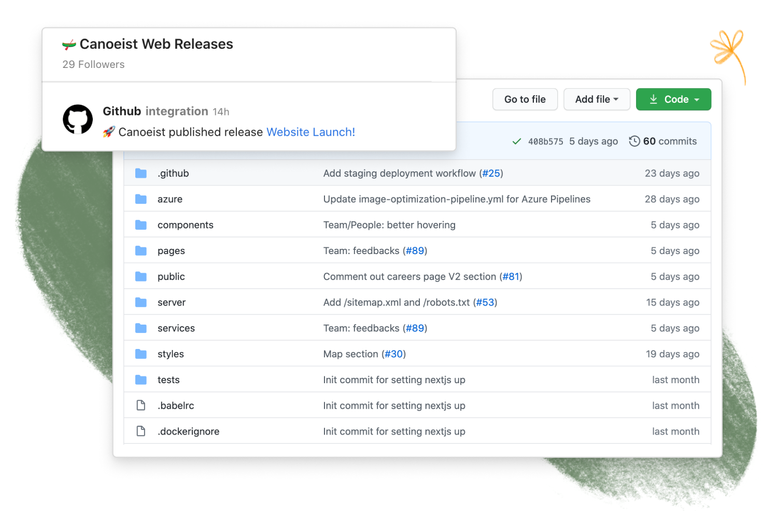Open 'Init commit' message in tests row

click(x=394, y=380)
